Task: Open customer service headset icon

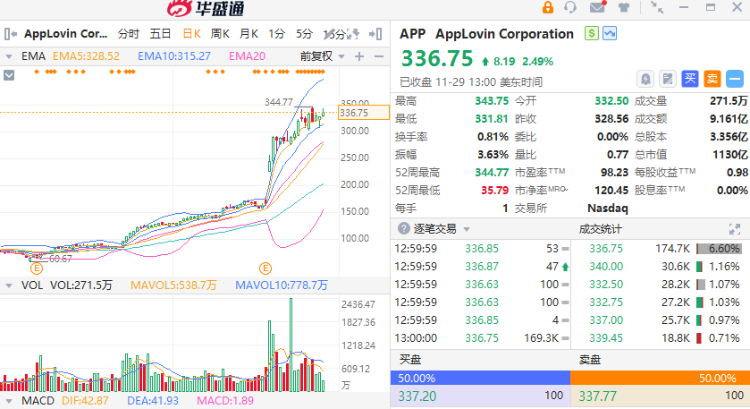Action: click(571, 7)
